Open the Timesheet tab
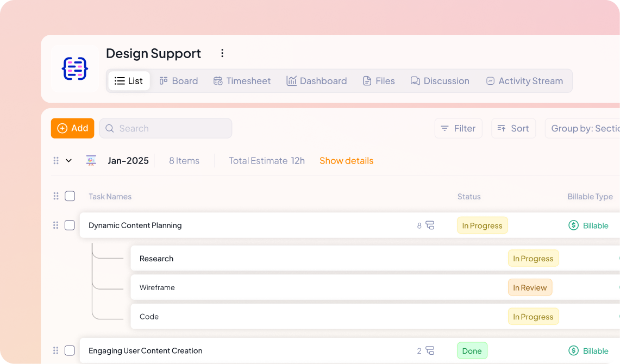Screen dimensions: 620x364 [242, 81]
